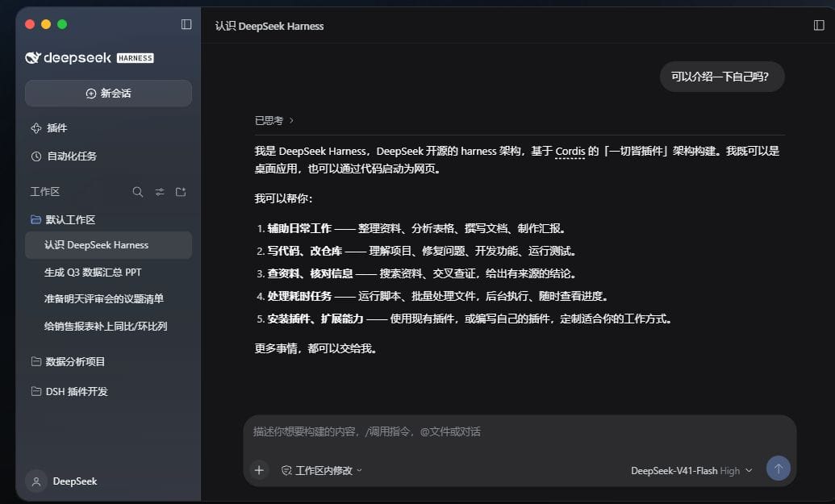
Task: Click the 工作区 section label
Action: [x=44, y=192]
